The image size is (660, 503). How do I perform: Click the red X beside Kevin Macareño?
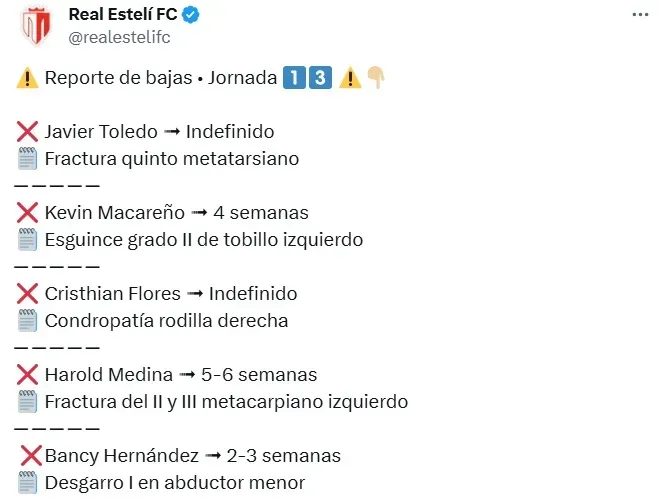tap(28, 212)
